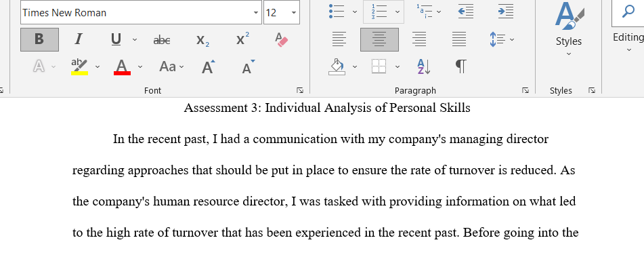Open Font dialog box launcher
This screenshot has height=255, width=644.
pos(300,90)
